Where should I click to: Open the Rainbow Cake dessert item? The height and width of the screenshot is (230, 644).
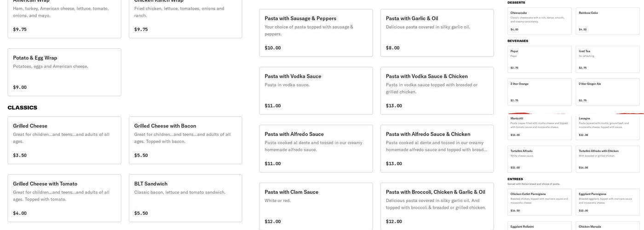[608, 21]
